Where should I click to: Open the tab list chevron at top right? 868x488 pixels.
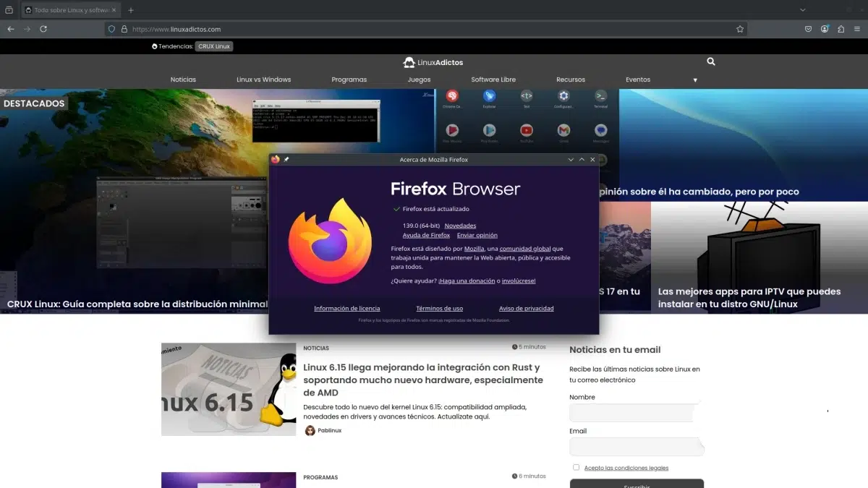(803, 9)
